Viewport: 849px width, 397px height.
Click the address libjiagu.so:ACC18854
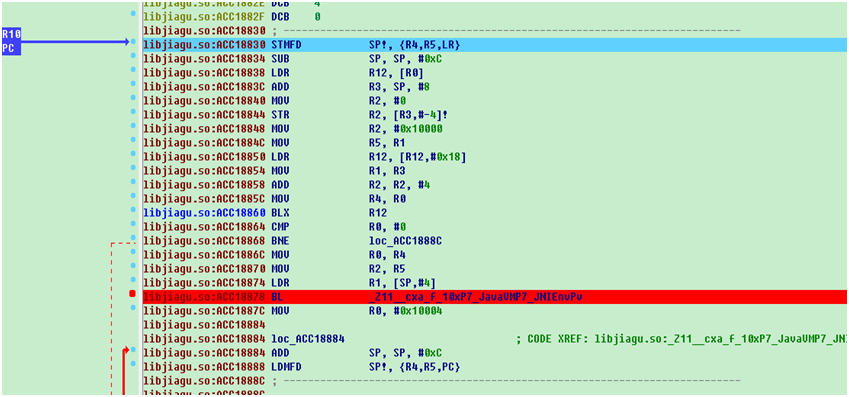coord(204,171)
